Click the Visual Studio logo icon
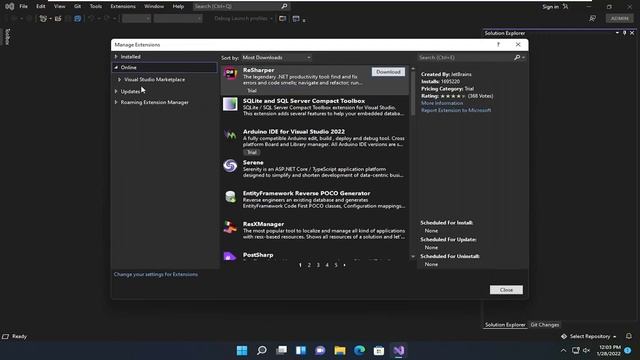This screenshot has width=640, height=360. point(9,7)
